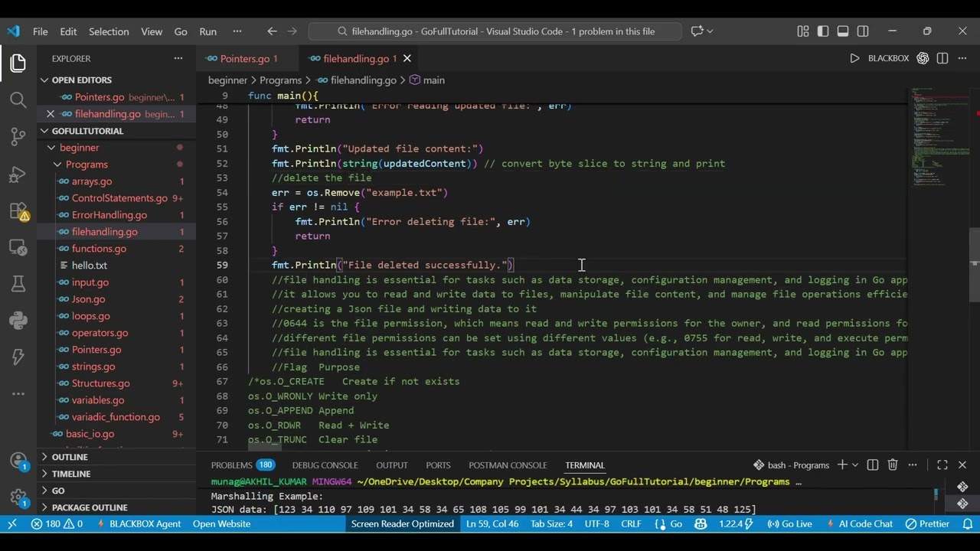Open the Remote Explorer icon in activity bar

[x=18, y=247]
